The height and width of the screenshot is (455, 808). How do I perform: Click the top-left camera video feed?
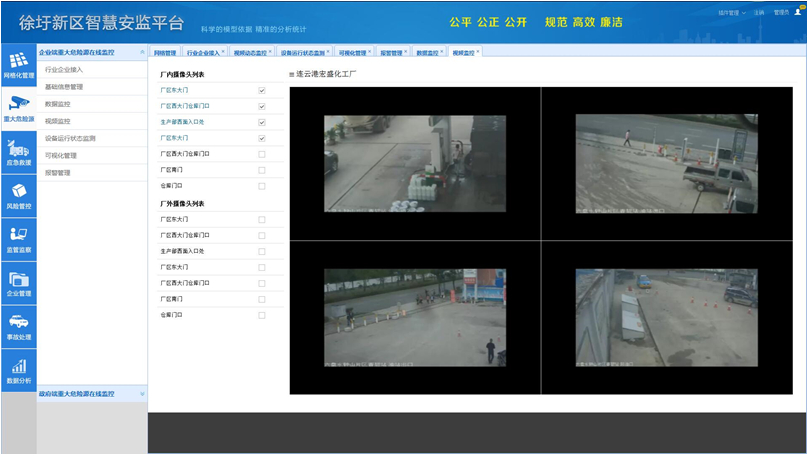pyautogui.click(x=415, y=163)
